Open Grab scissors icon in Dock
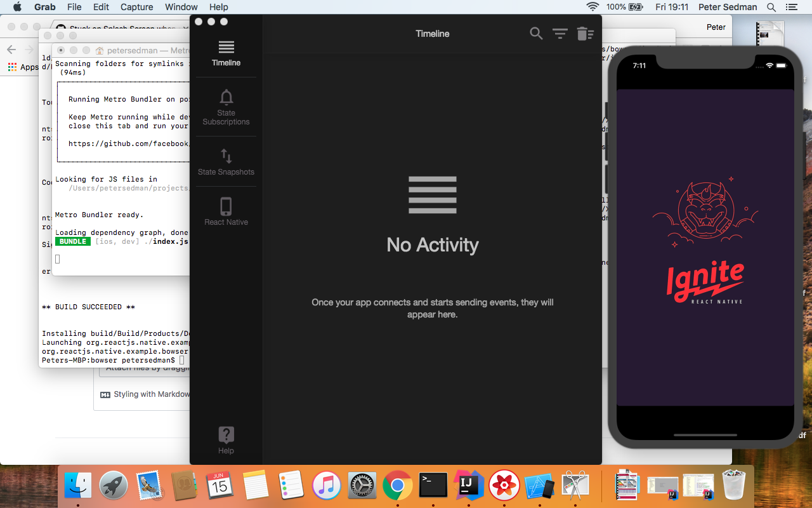Image resolution: width=812 pixels, height=508 pixels. (576, 486)
